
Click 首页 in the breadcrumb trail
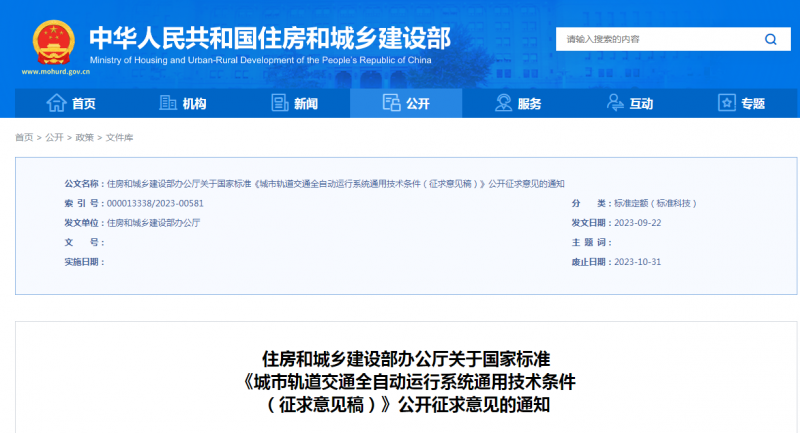point(23,137)
